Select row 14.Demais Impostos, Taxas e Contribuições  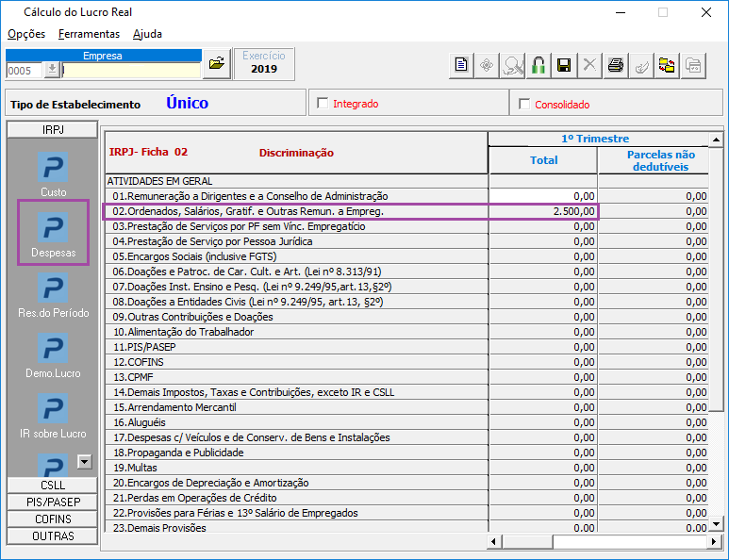point(297,392)
